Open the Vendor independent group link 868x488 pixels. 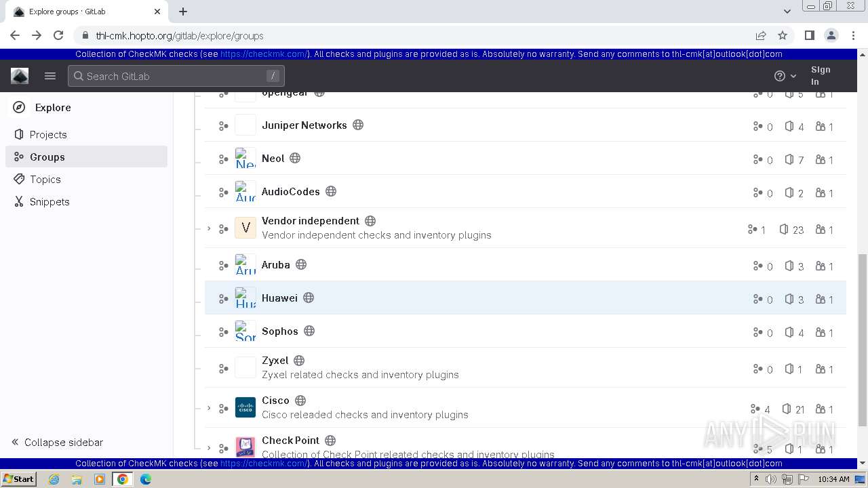click(x=311, y=220)
